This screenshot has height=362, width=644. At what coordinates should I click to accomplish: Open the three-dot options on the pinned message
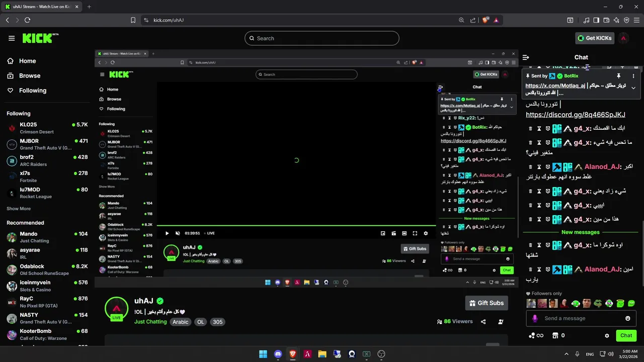point(633,76)
